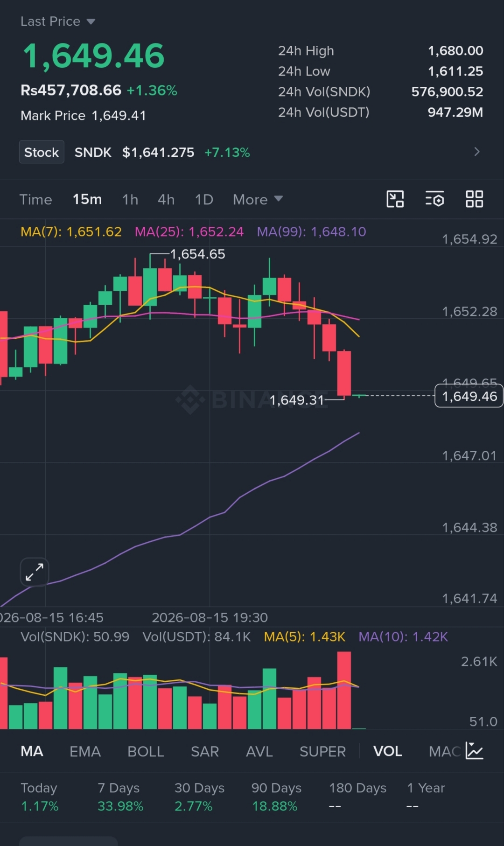The width and height of the screenshot is (504, 846).
Task: Tap the 16:45 time axis marker
Action: point(51,618)
